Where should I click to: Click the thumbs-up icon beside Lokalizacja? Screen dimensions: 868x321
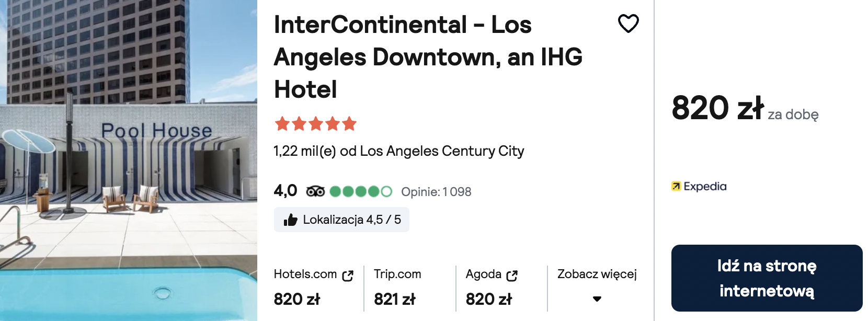[290, 220]
